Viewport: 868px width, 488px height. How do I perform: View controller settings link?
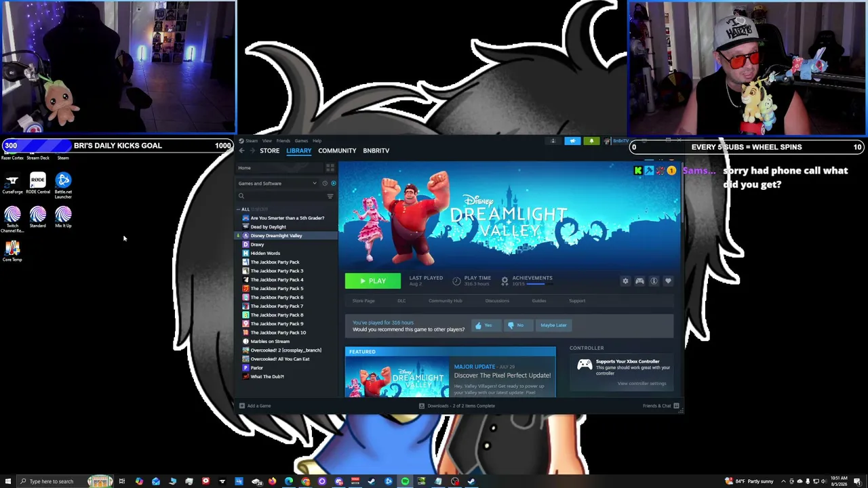point(642,384)
